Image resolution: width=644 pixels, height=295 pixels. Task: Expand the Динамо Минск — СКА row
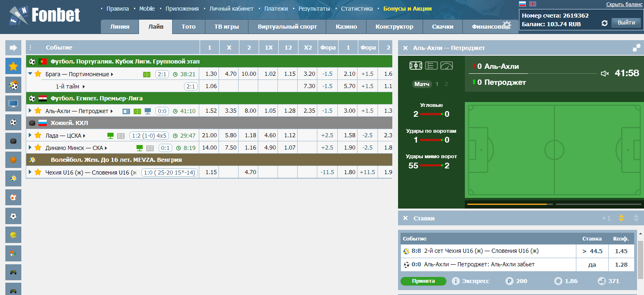tap(30, 147)
